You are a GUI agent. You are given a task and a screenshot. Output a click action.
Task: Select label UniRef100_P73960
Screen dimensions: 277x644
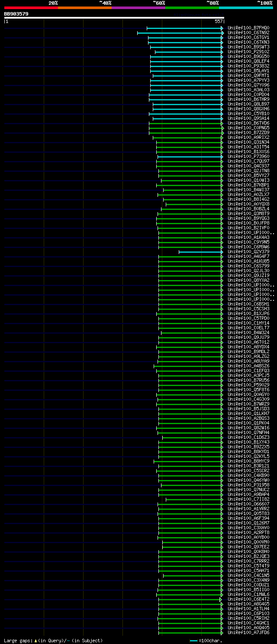pos(248,156)
